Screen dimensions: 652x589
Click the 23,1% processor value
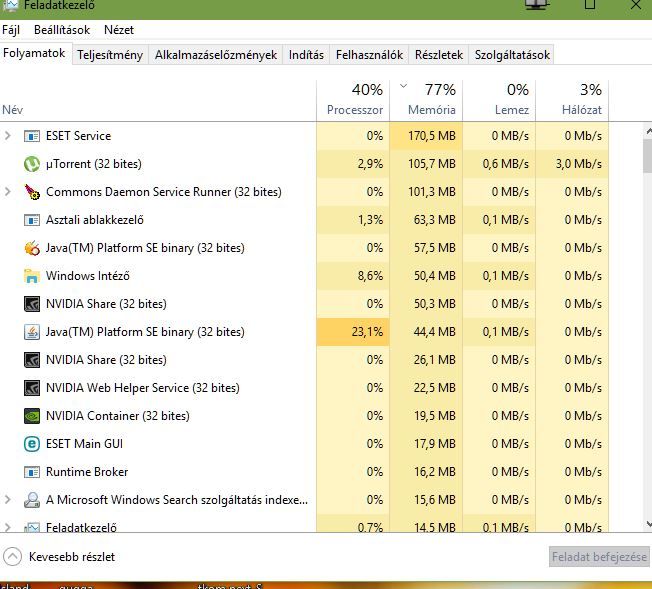tap(367, 332)
